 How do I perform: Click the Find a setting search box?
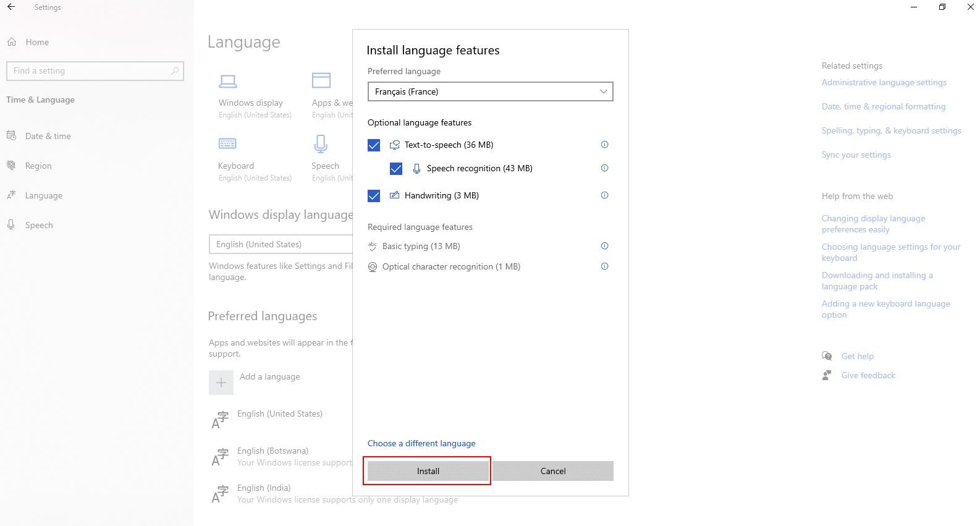point(95,71)
